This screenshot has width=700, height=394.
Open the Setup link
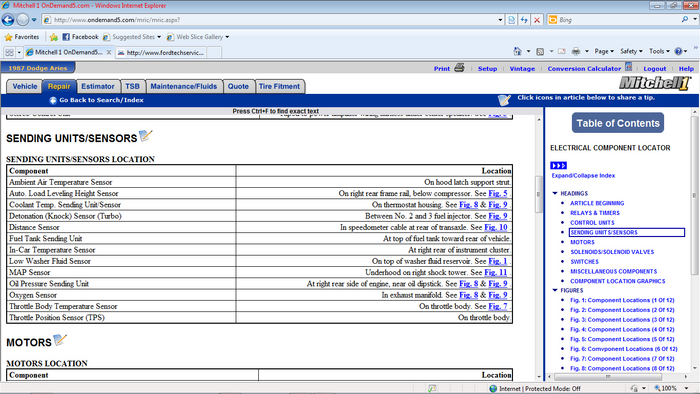pyautogui.click(x=488, y=69)
